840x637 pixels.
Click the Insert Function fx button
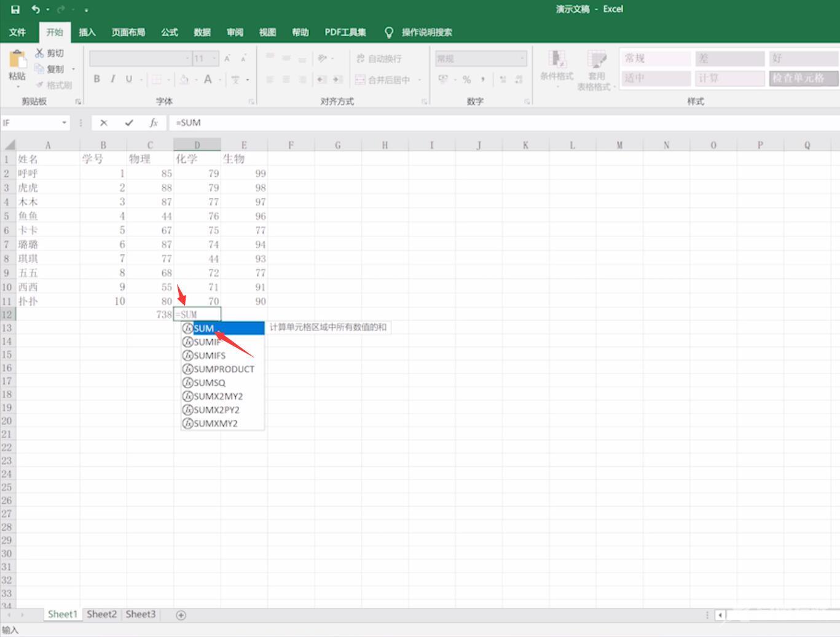154,123
